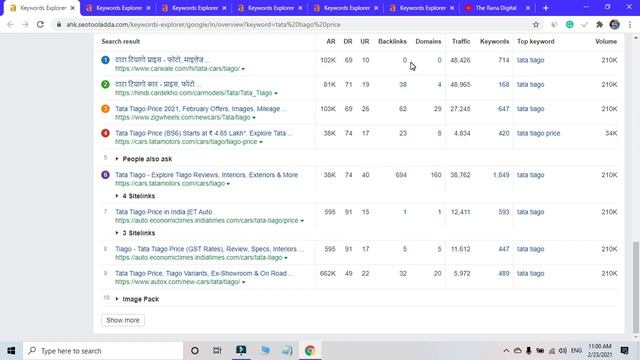Click the browser forward arrow

point(25,24)
